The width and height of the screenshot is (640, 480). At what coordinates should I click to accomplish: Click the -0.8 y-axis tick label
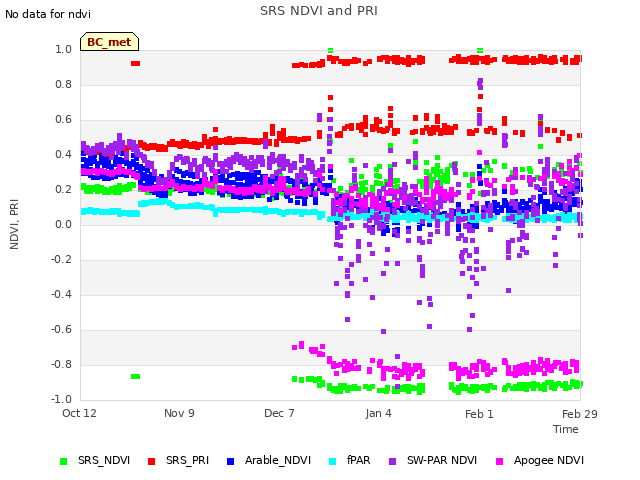pyautogui.click(x=61, y=364)
